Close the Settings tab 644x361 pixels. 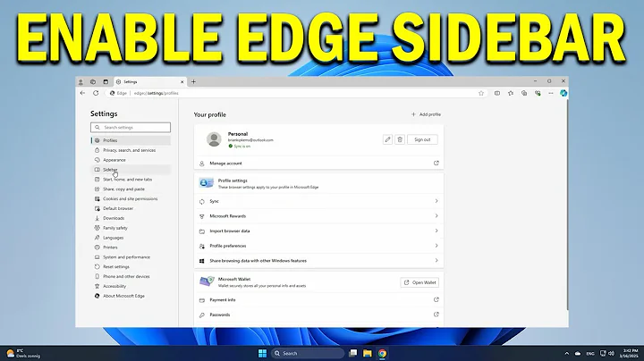pos(182,81)
